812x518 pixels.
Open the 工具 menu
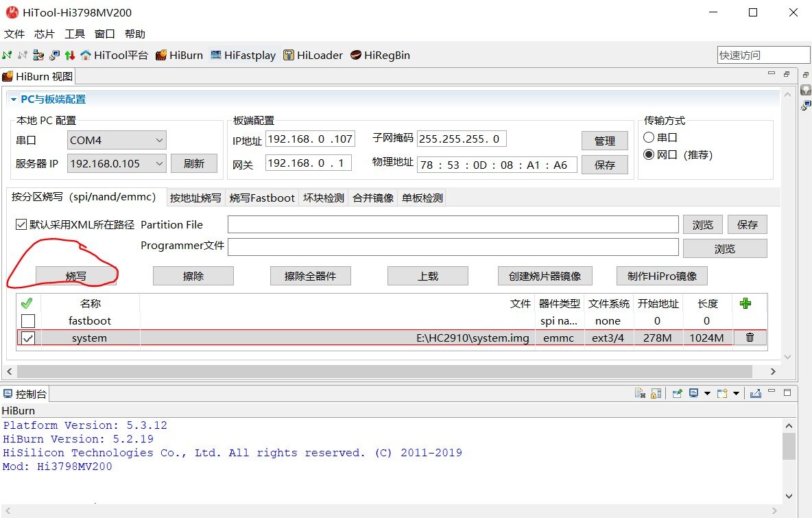75,34
